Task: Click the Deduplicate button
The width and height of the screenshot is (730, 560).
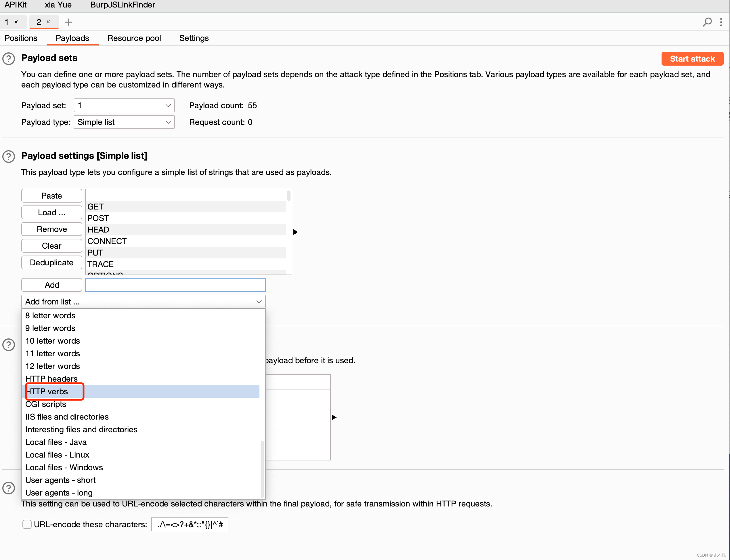Action: [x=52, y=262]
